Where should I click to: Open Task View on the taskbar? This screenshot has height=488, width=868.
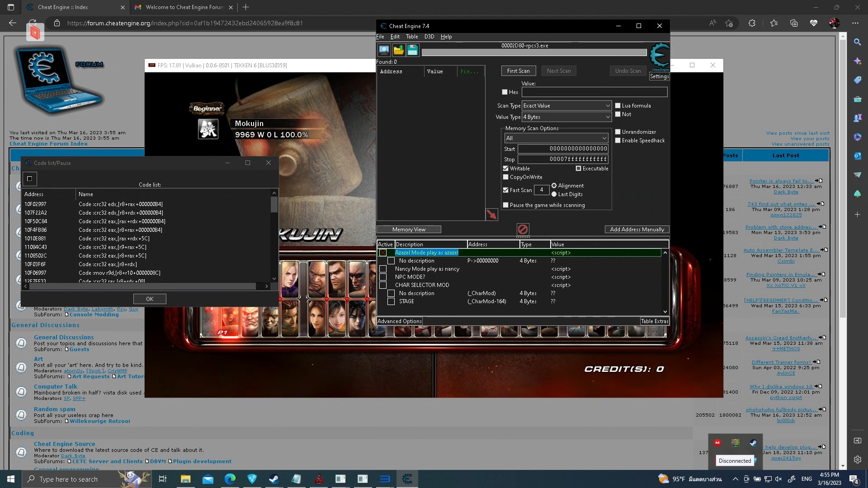(x=163, y=479)
